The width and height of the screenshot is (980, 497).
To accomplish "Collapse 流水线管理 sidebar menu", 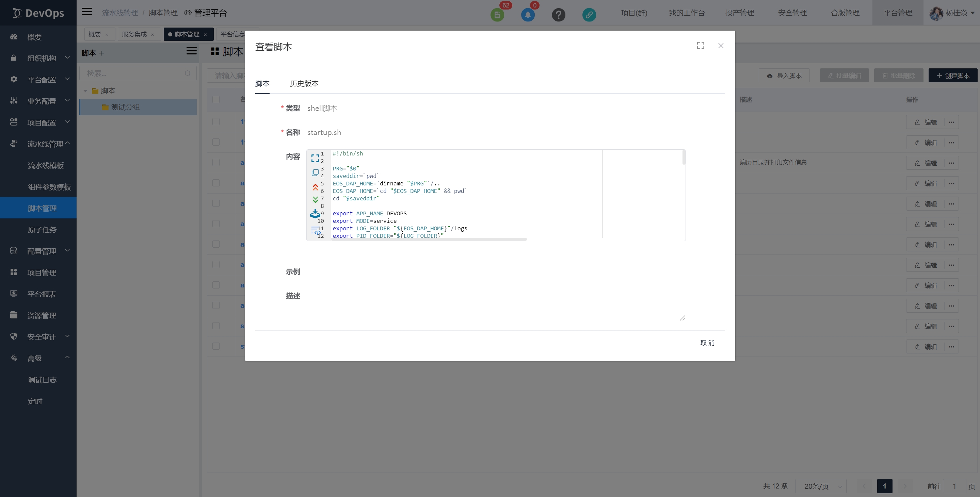I will pos(45,144).
